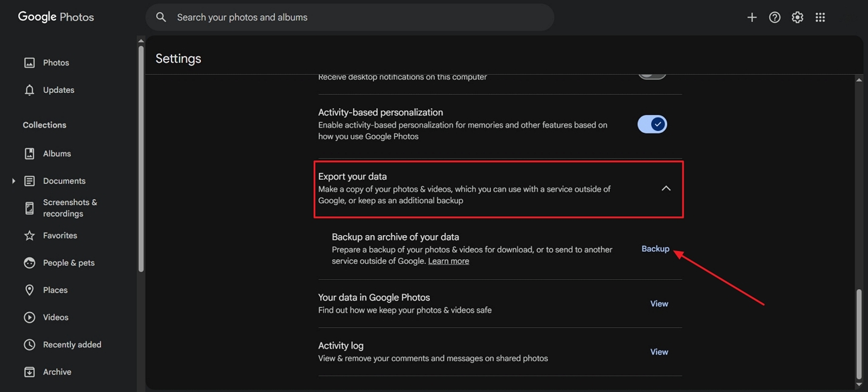The image size is (868, 392).
Task: Open the Archive section
Action: pyautogui.click(x=56, y=371)
